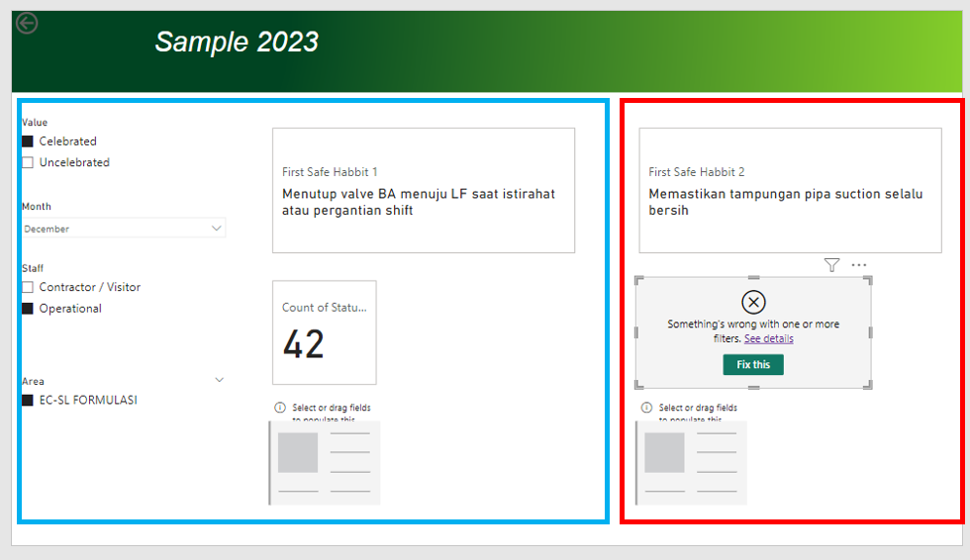Click the Month slicer label
Viewport: 970px width, 560px height.
point(37,207)
